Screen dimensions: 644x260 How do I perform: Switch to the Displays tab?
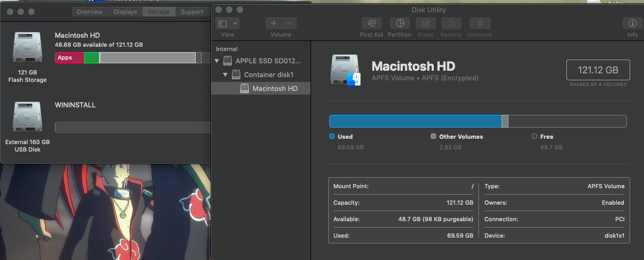tap(126, 12)
